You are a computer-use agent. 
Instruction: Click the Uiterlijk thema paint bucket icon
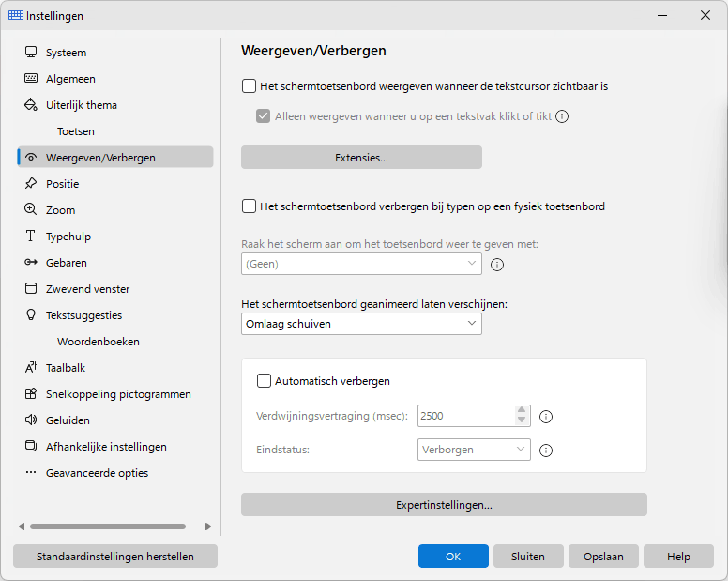(x=31, y=104)
